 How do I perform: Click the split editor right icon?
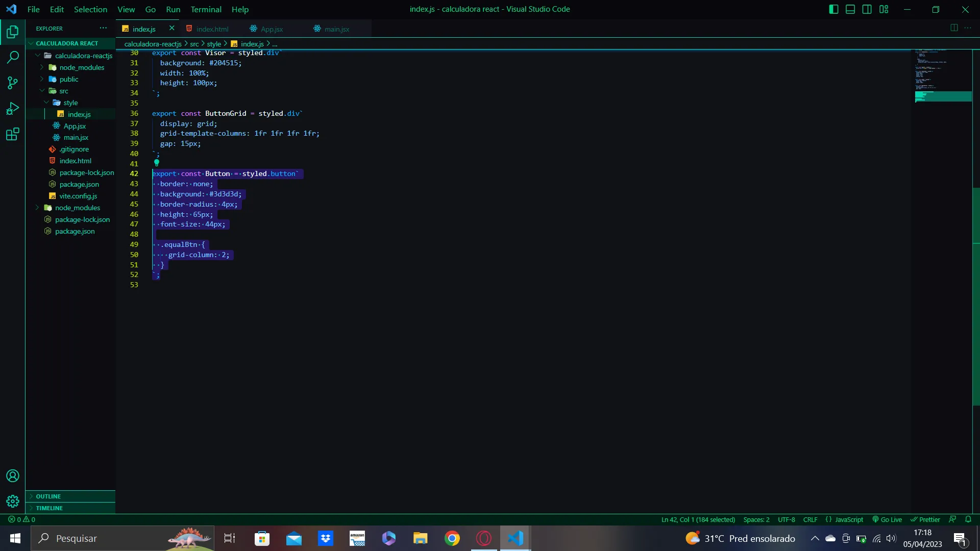click(953, 28)
